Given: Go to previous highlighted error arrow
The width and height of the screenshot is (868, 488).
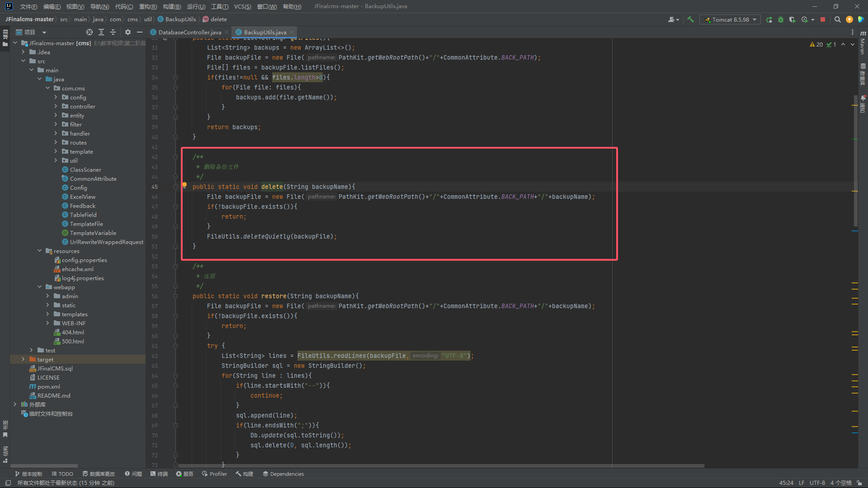Looking at the screenshot, I should point(843,44).
